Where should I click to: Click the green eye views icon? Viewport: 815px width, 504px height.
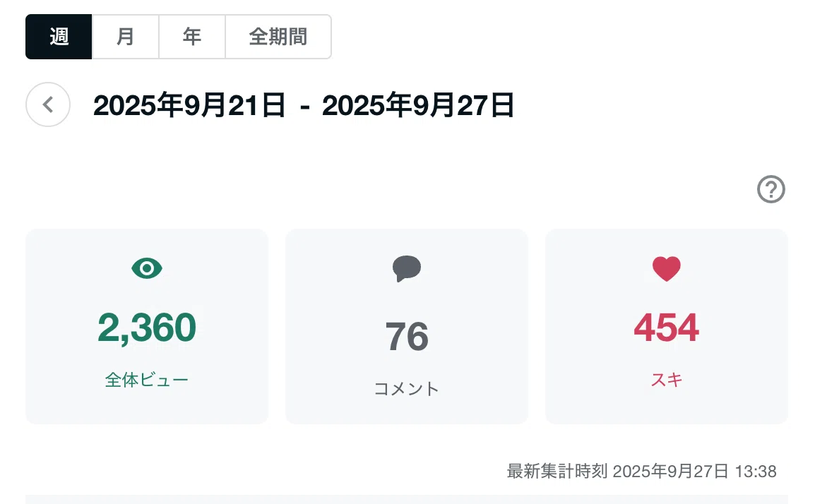point(147,268)
